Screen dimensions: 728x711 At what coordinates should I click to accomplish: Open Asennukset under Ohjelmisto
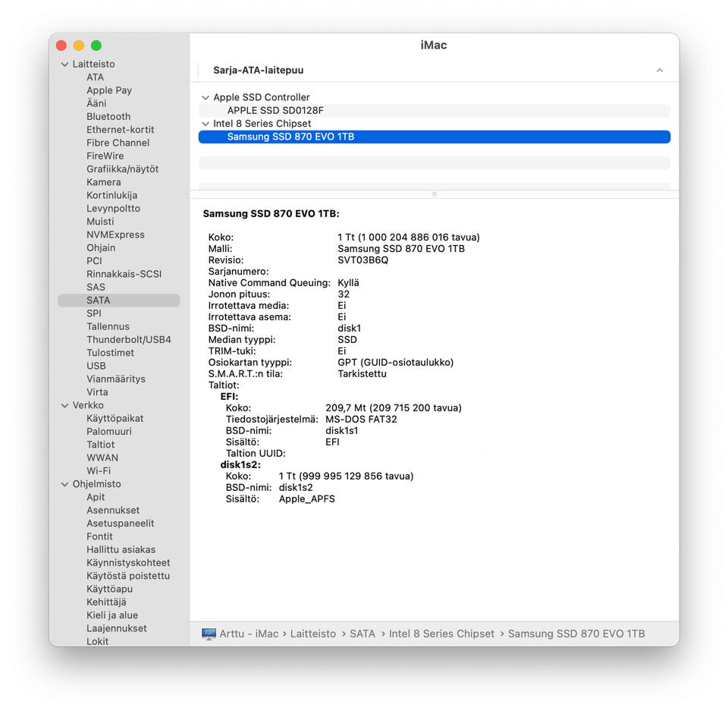click(113, 510)
